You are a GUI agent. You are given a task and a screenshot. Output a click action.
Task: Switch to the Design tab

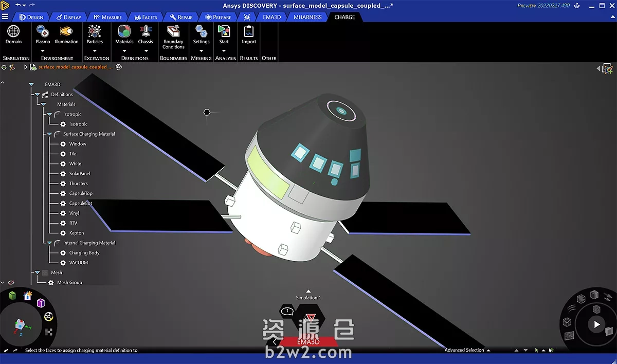(x=31, y=17)
